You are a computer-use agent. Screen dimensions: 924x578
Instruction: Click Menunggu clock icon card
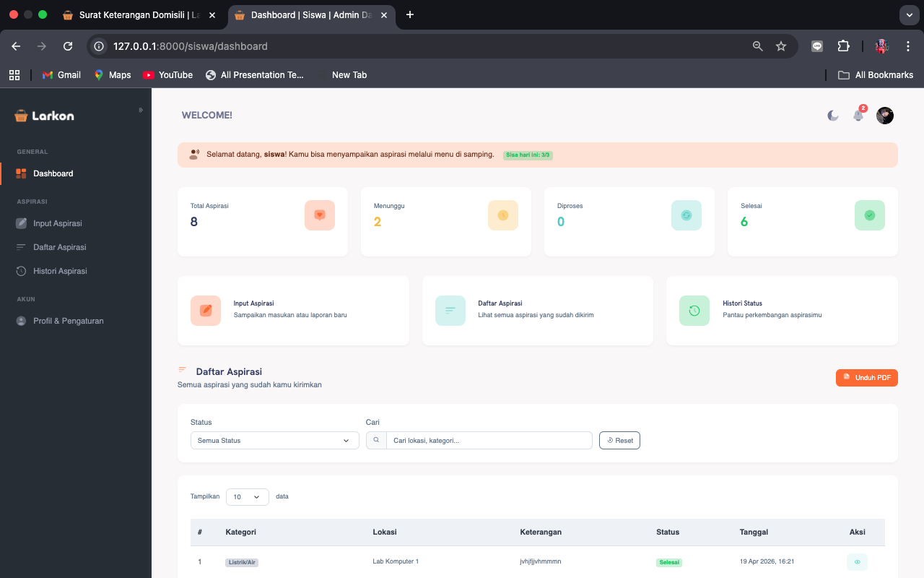(x=503, y=215)
